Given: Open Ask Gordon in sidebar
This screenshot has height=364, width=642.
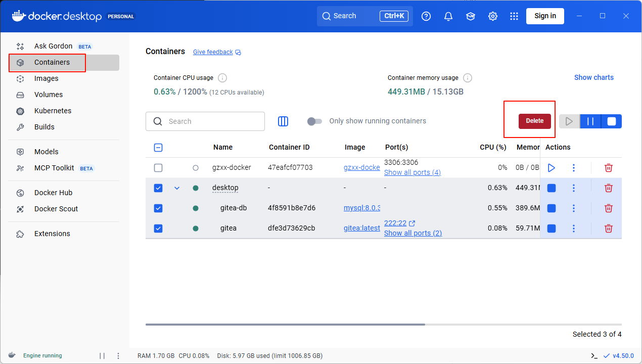Looking at the screenshot, I should coord(64,46).
